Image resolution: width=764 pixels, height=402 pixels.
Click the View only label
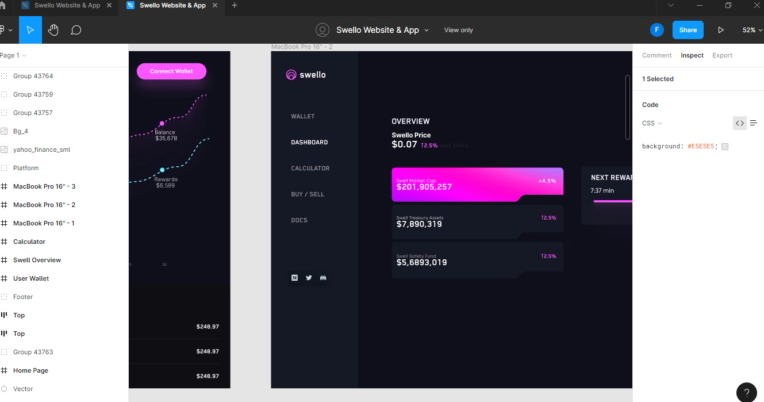click(458, 30)
